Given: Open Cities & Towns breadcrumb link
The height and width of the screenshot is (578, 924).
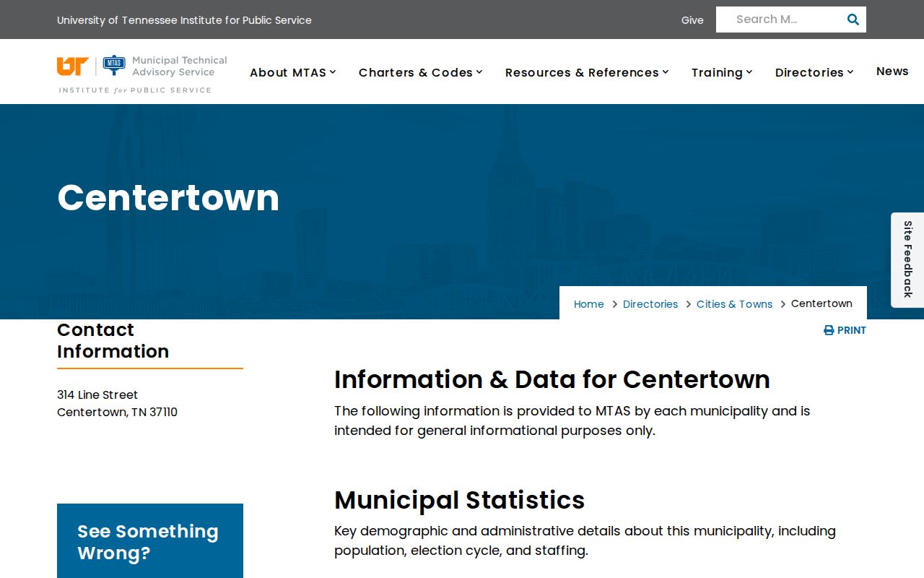Looking at the screenshot, I should [734, 304].
